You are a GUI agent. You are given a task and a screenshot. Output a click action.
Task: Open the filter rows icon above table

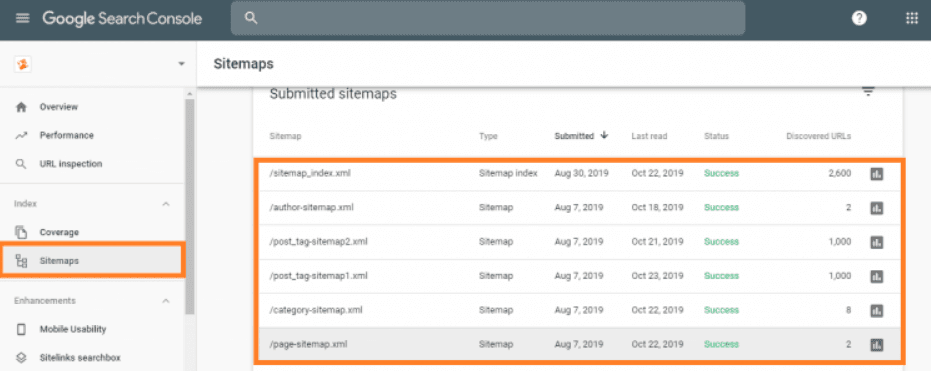[868, 92]
